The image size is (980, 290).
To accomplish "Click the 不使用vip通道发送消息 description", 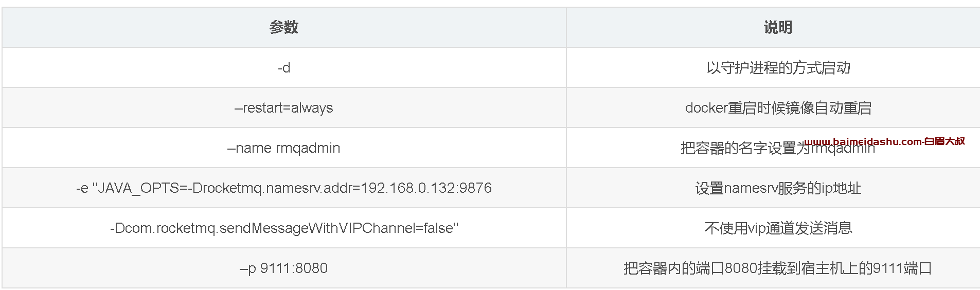I will point(778,228).
